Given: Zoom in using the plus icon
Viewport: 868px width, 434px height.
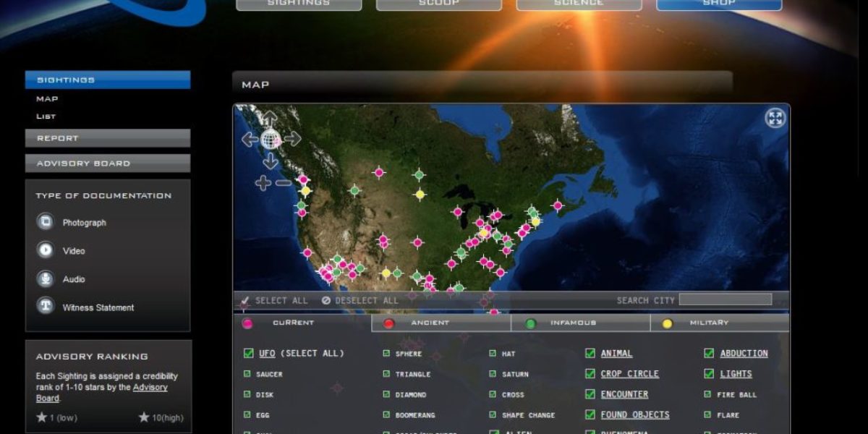Looking at the screenshot, I should coord(262,182).
